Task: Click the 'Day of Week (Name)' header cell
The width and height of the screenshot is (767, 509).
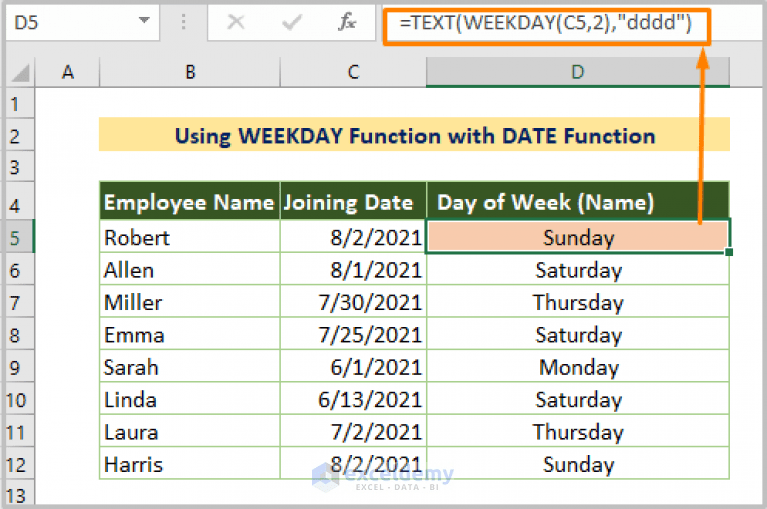Action: 578,201
